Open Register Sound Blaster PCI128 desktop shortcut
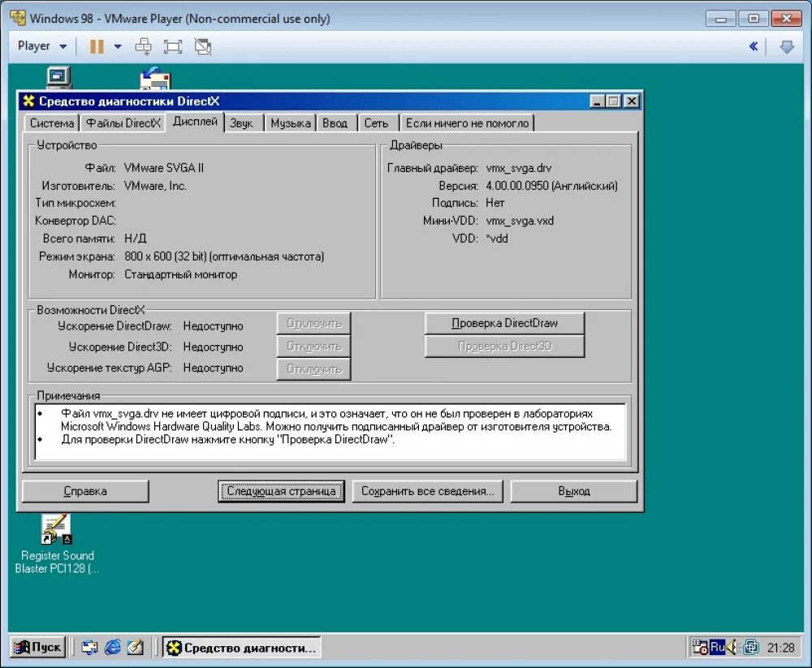This screenshot has height=668, width=812. [x=55, y=528]
